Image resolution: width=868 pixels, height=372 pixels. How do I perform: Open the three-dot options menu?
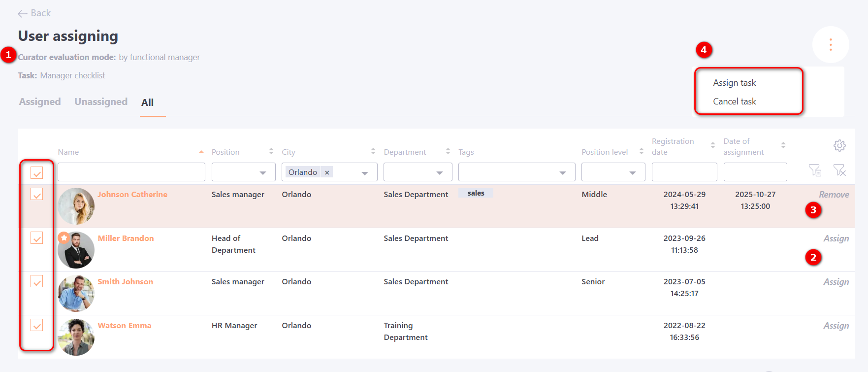pos(830,45)
